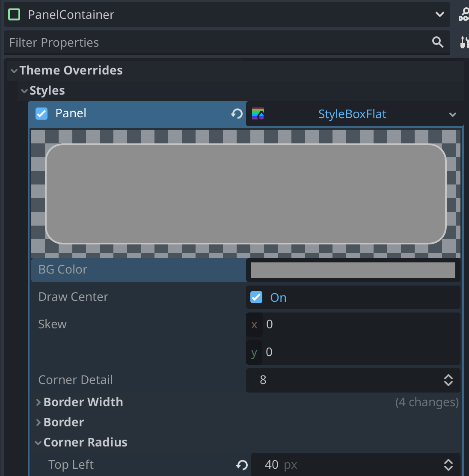The width and height of the screenshot is (469, 476).
Task: Collapse the Styles subsection
Action: 24,91
